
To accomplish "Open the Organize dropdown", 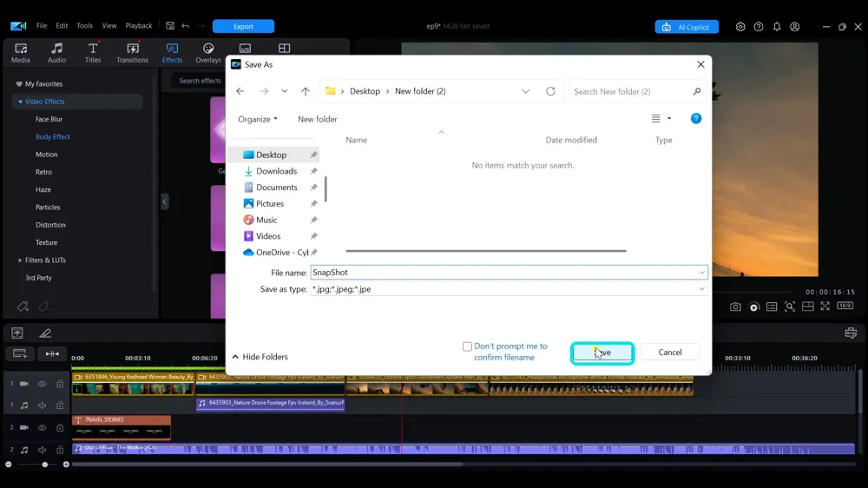I will pos(258,119).
